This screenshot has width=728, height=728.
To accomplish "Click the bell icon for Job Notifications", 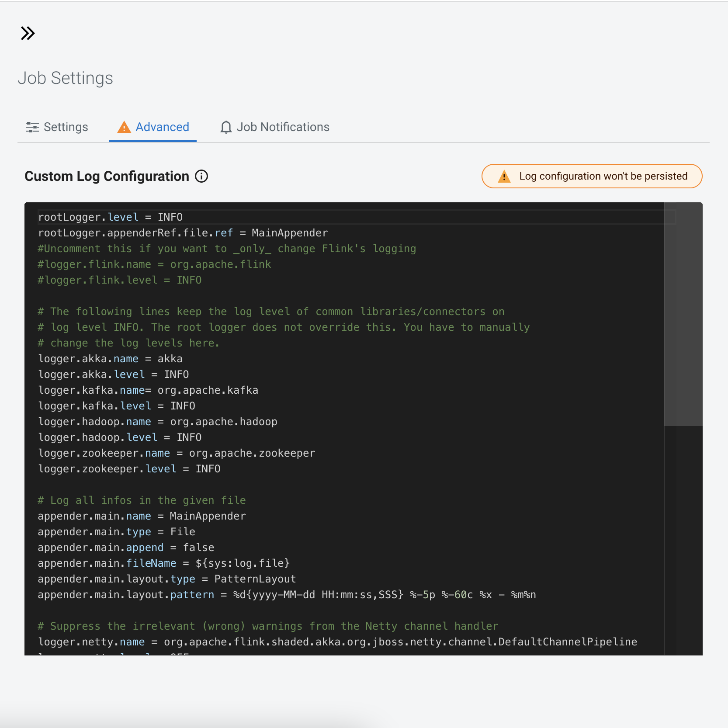I will click(x=226, y=127).
